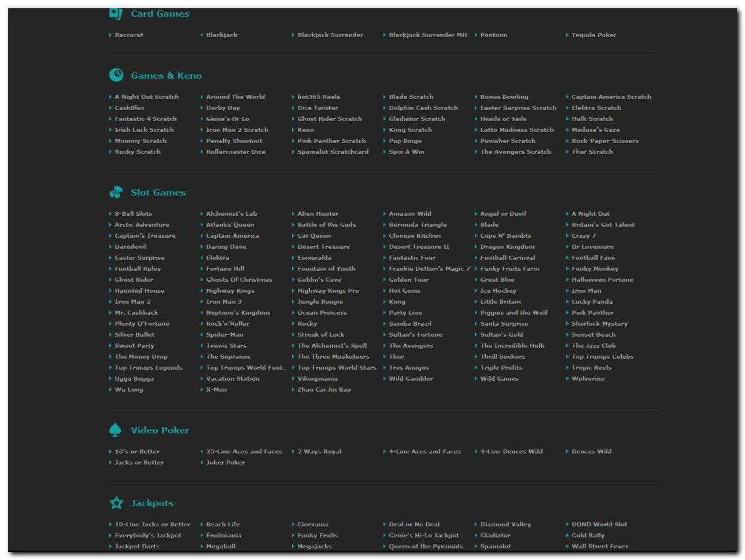Image resolution: width=745 pixels, height=560 pixels.
Task: Select Jacks or Better video poker
Action: 139,463
